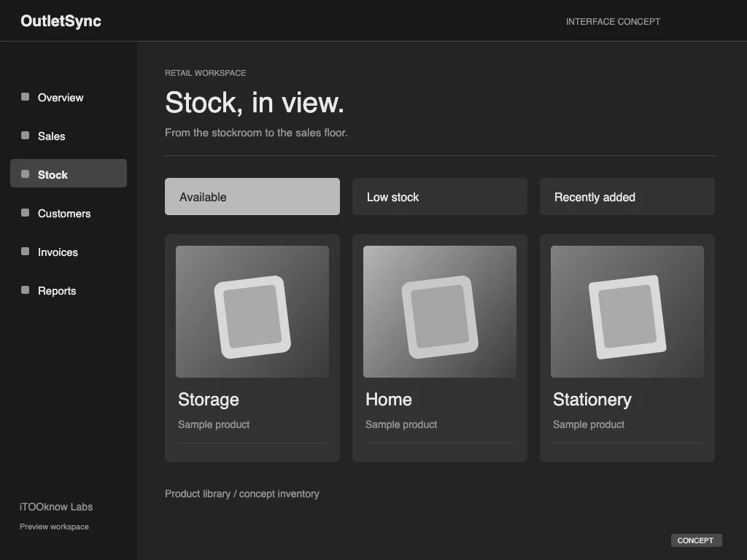The height and width of the screenshot is (560, 747).
Task: Click Sample product under Home
Action: [x=401, y=424]
